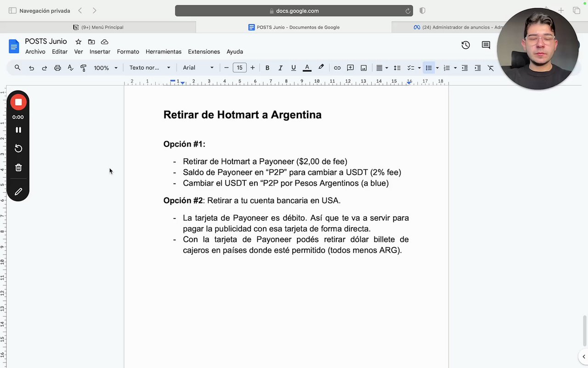The image size is (588, 368).
Task: Open the Editar menu
Action: pyautogui.click(x=60, y=52)
